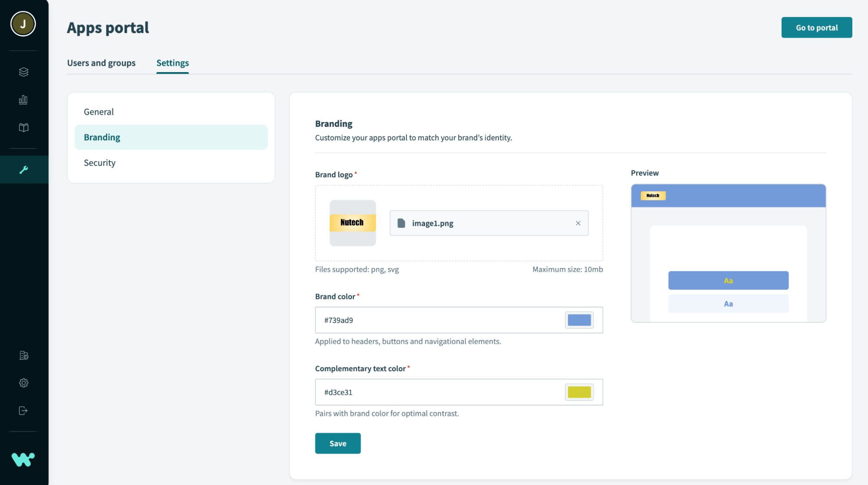The width and height of the screenshot is (868, 485).
Task: Click the user avatar J icon
Action: pos(23,24)
